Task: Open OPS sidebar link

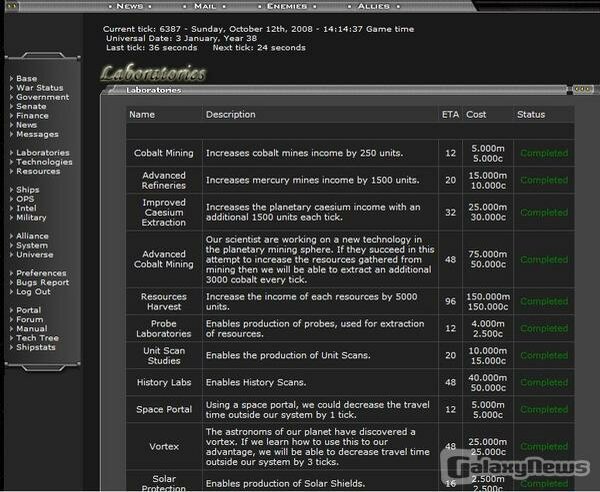Action: [x=25, y=199]
